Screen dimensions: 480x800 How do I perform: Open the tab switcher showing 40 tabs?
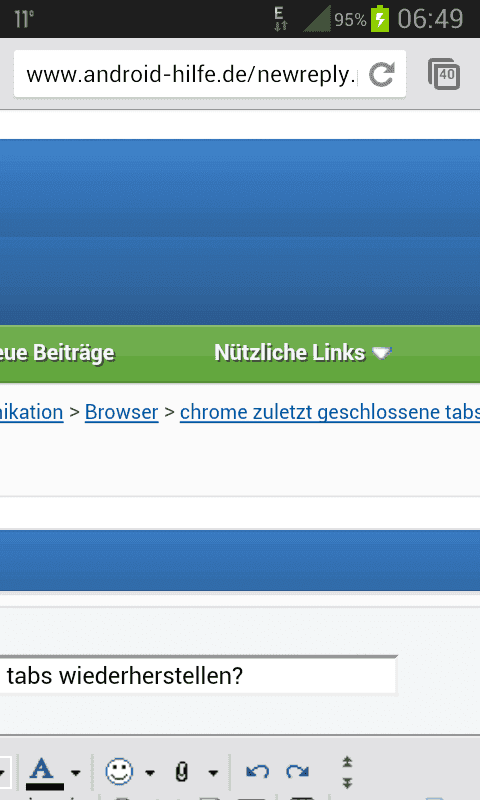pos(444,74)
